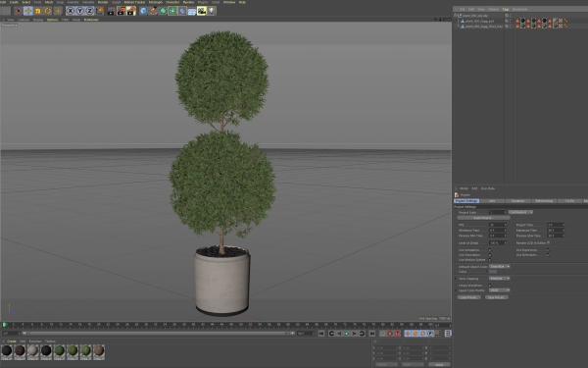Go to the end of the animation

[371, 334]
